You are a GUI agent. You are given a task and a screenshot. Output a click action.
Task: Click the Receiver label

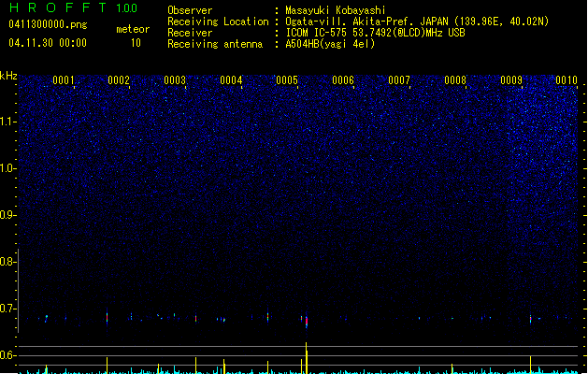[x=190, y=33]
